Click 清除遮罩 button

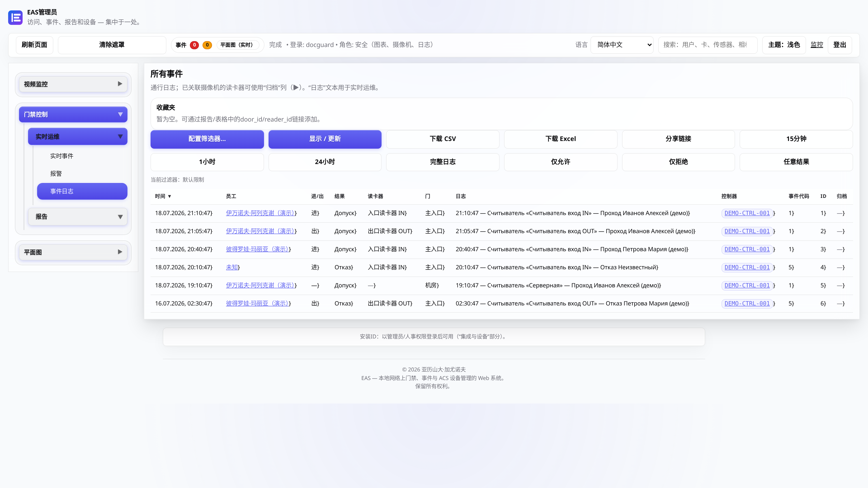pos(112,45)
